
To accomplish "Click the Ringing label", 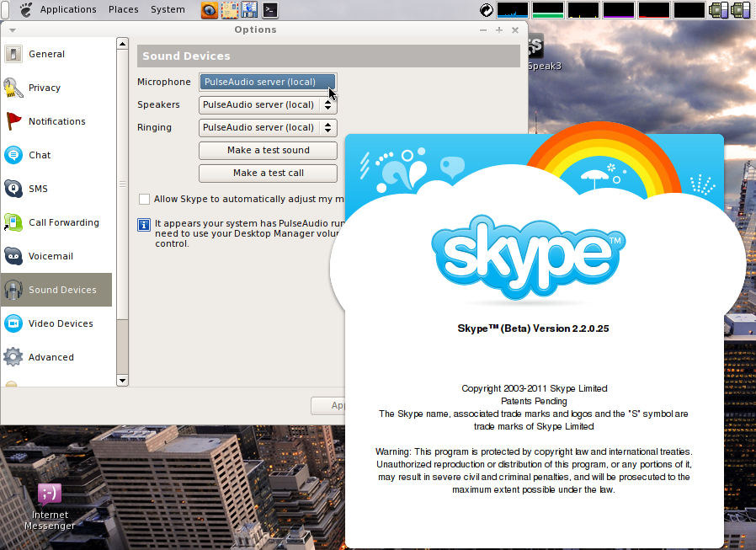I will click(x=154, y=127).
